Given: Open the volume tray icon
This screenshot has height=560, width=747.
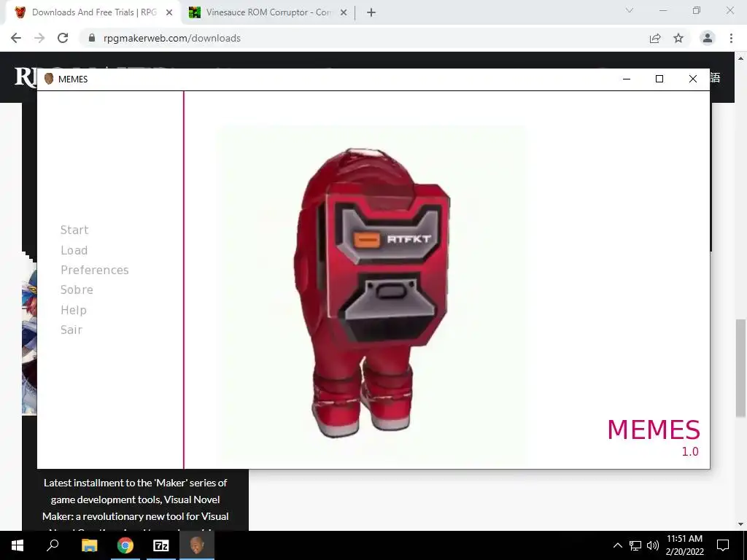Looking at the screenshot, I should click(653, 545).
